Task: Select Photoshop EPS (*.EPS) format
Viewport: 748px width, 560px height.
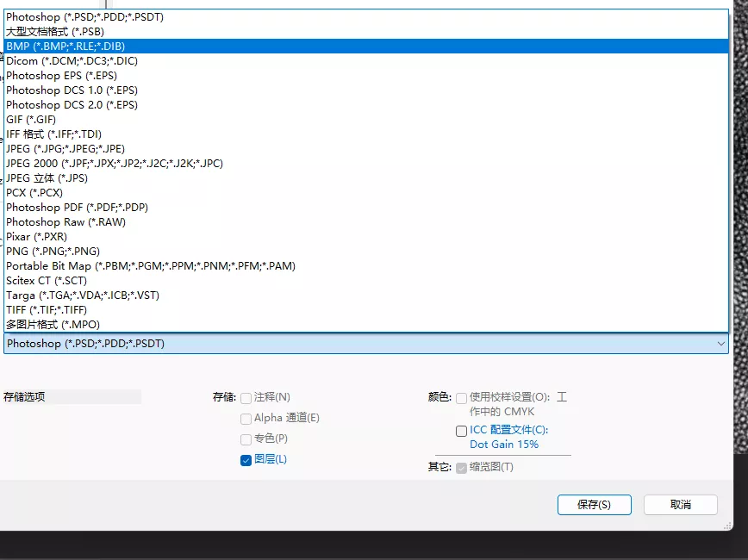Action: point(61,76)
